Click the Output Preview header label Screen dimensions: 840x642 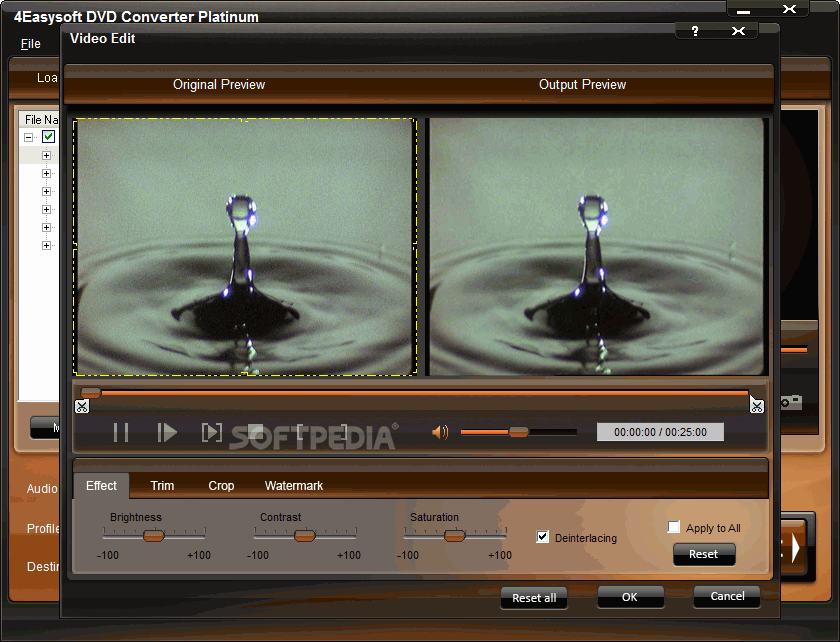[x=582, y=85]
